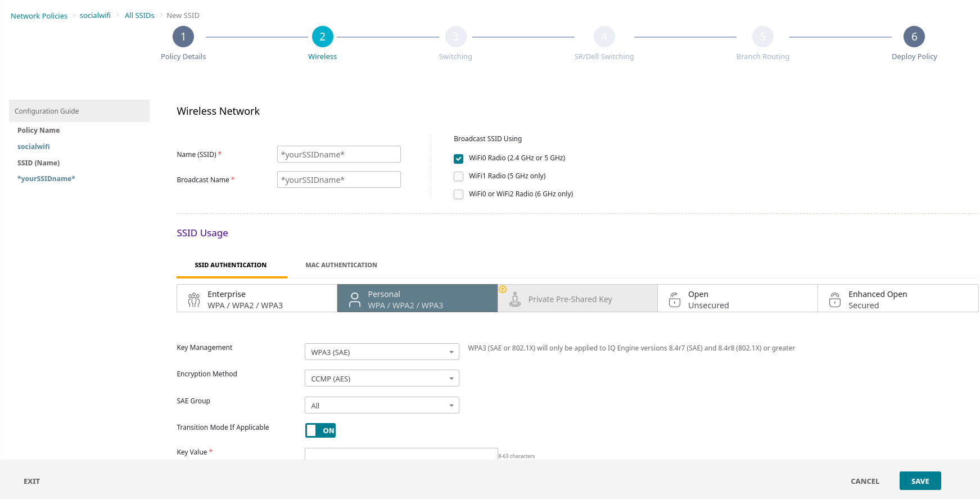Check WiFi0 or WiFi2 Radio 6 GHz option
This screenshot has width=980, height=499.
click(459, 194)
